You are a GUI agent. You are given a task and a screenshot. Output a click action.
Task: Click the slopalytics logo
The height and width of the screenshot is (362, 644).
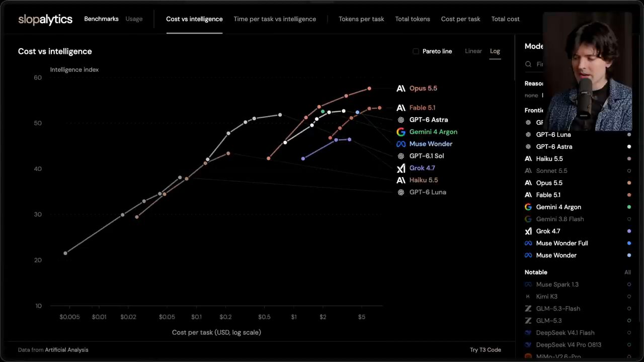coord(45,19)
